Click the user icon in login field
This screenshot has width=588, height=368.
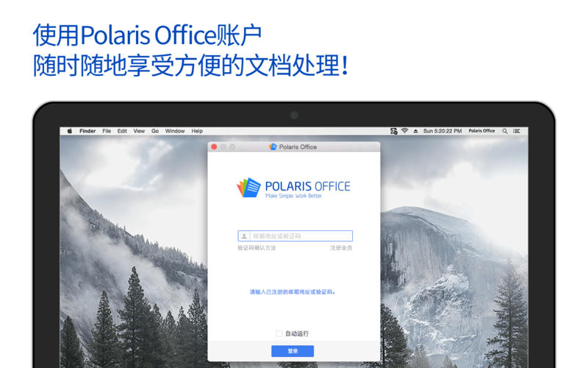244,236
